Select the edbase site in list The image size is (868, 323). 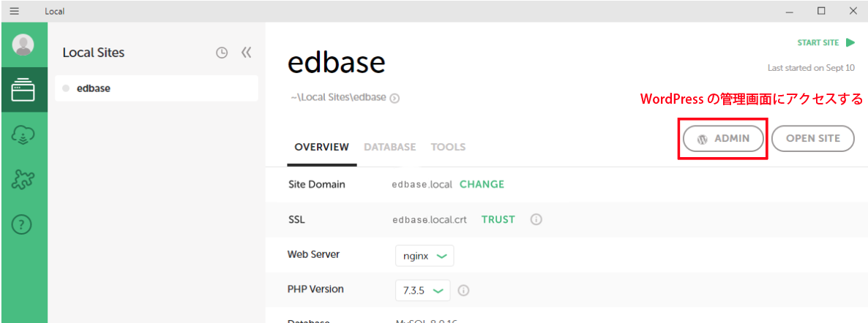click(157, 88)
